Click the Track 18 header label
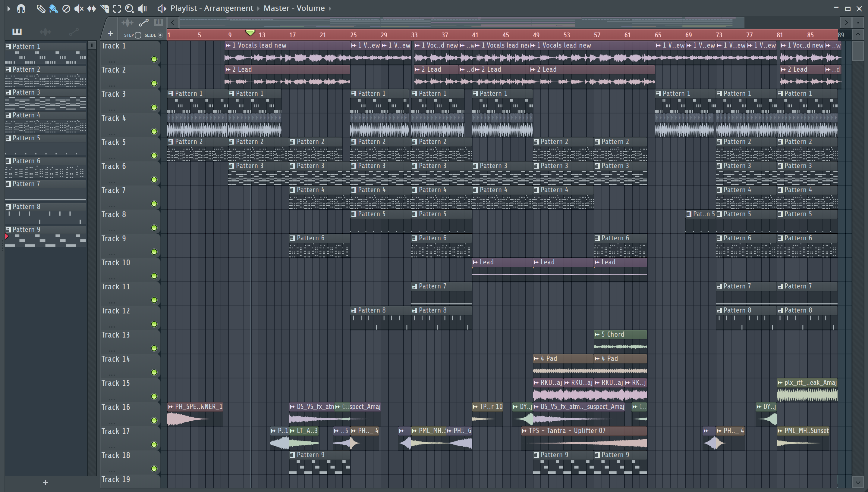Screen dimensions: 868x492 click(x=116, y=456)
